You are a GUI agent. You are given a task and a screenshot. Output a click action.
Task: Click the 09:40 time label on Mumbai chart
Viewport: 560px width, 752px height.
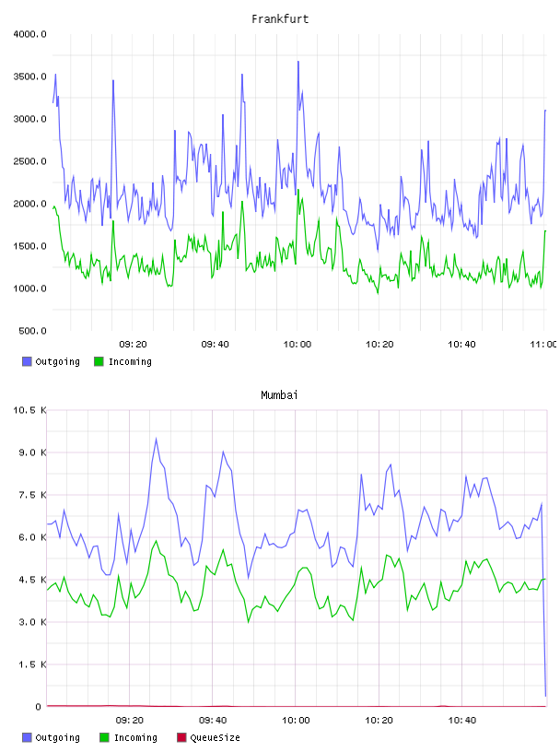coord(213,721)
